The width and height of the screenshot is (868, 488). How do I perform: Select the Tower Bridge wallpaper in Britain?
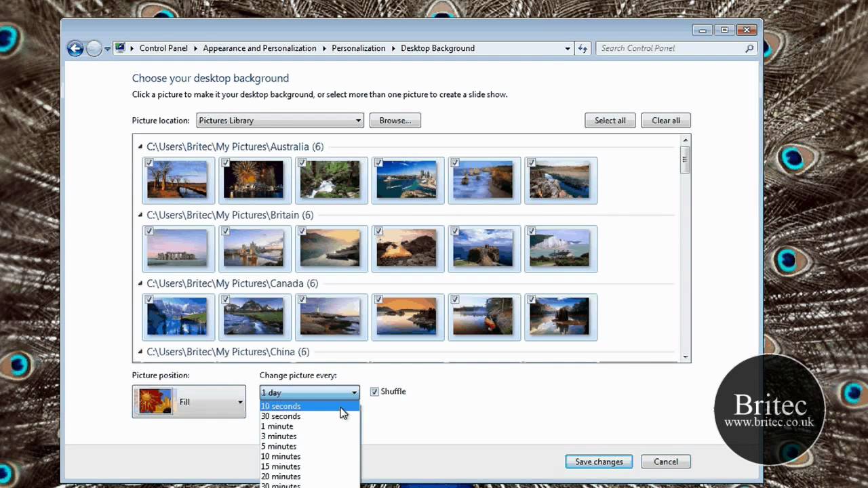click(254, 249)
